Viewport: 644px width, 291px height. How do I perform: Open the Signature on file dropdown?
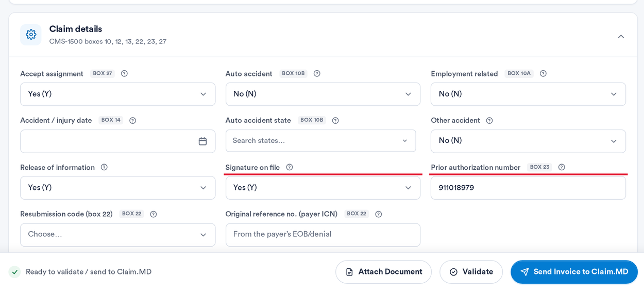323,188
